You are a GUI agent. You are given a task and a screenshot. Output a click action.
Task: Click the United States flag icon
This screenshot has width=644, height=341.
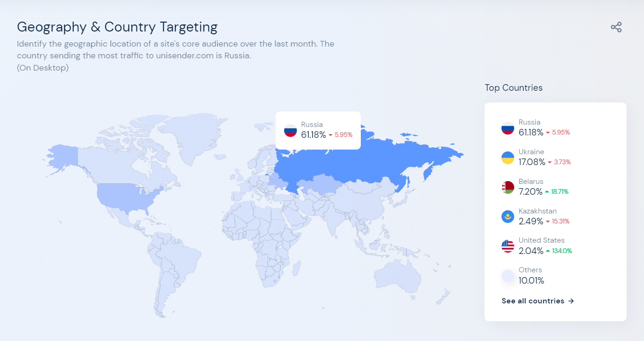click(508, 246)
